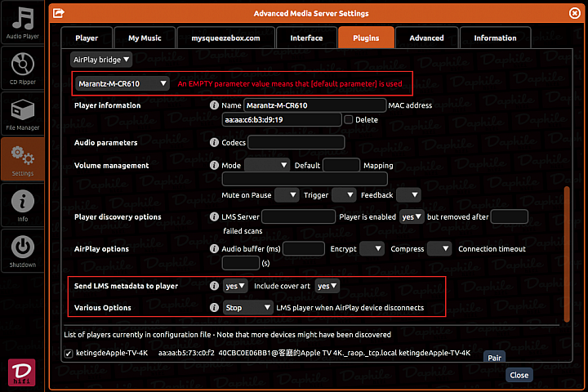
Task: Open the Marantz-M-CR610 player dropdown
Action: (x=122, y=83)
